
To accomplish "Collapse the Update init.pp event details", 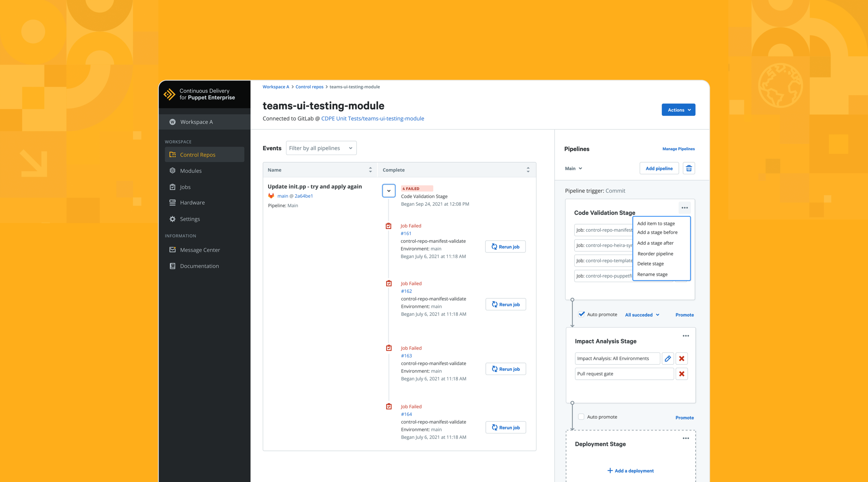I will pos(389,191).
